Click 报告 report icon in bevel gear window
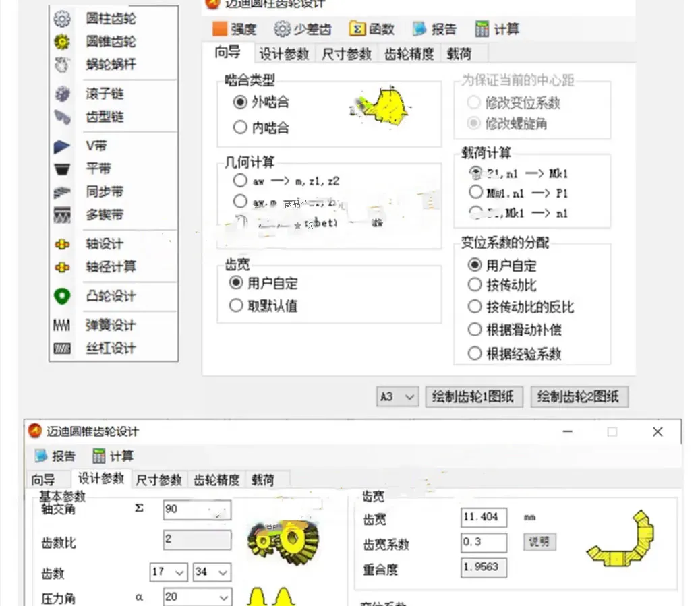 (41, 456)
